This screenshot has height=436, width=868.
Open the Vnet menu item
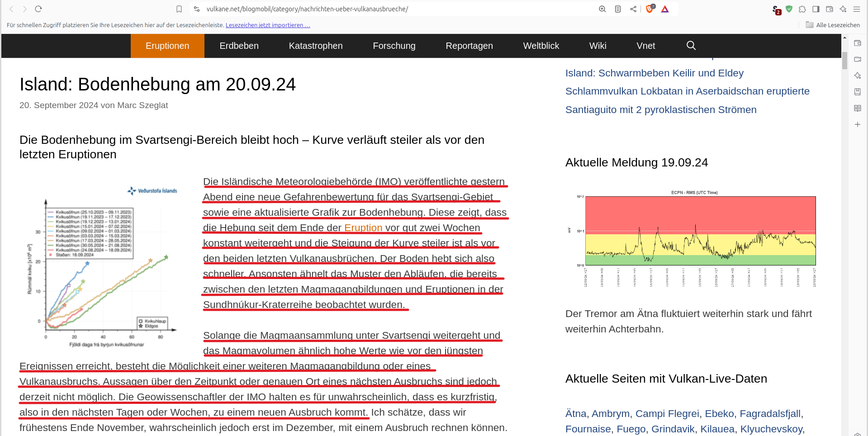point(646,46)
